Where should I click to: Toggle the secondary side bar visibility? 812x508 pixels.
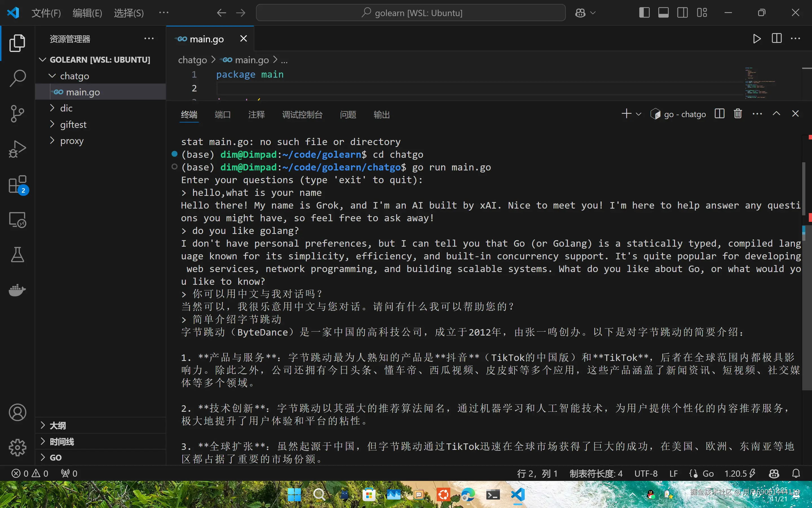[x=683, y=13]
